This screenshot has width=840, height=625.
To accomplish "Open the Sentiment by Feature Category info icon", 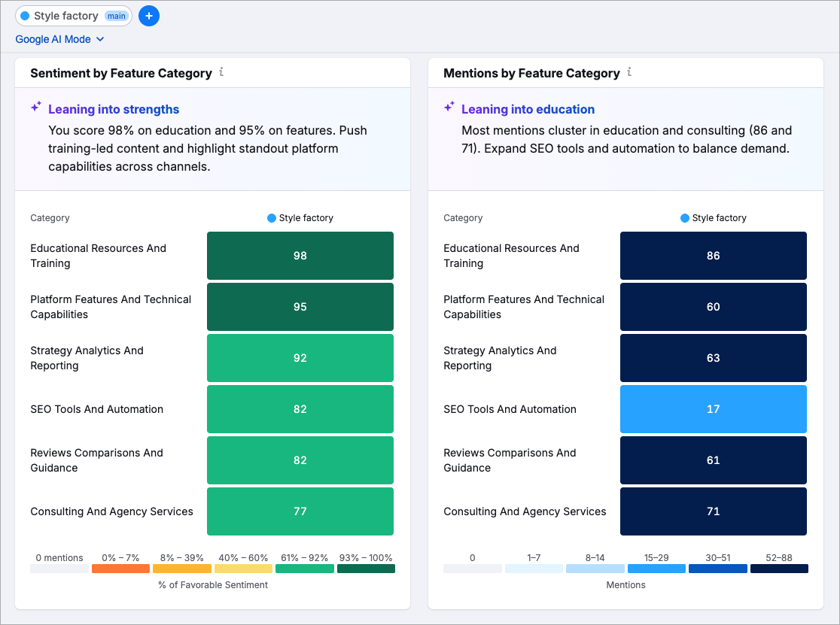I will tap(221, 72).
